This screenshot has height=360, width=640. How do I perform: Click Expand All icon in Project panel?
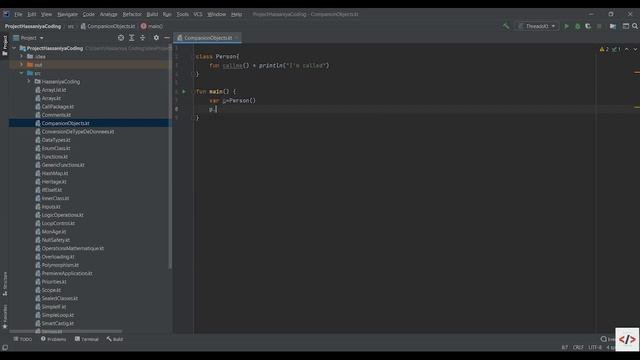click(x=131, y=38)
